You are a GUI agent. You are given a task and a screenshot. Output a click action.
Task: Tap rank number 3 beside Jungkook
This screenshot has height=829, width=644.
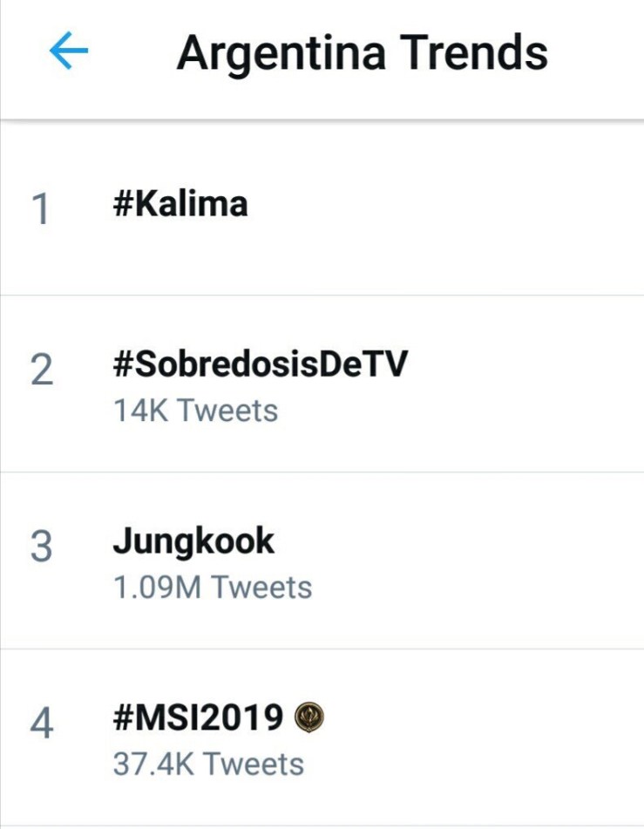[x=41, y=547]
